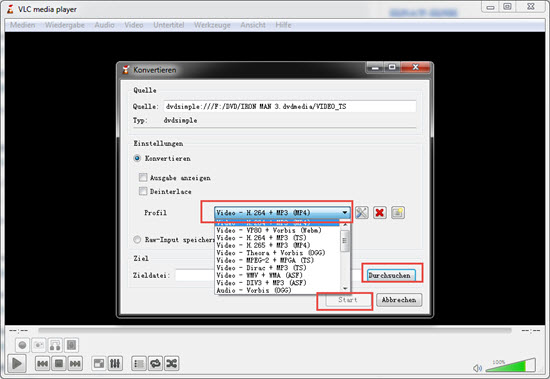Click the Durchsuchen button
550x379 pixels.
tap(391, 275)
